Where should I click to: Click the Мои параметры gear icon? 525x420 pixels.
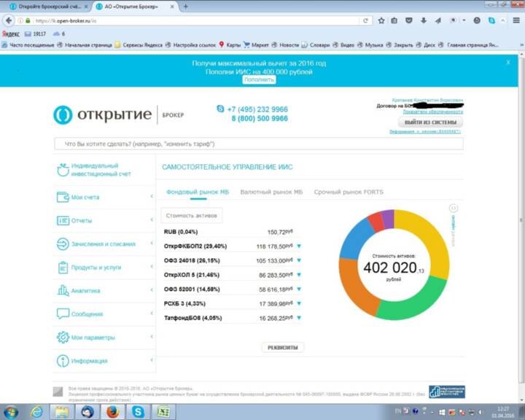click(x=63, y=338)
